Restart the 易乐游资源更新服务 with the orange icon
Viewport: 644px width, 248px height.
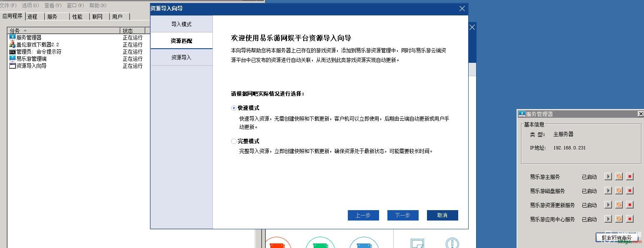[x=619, y=205]
